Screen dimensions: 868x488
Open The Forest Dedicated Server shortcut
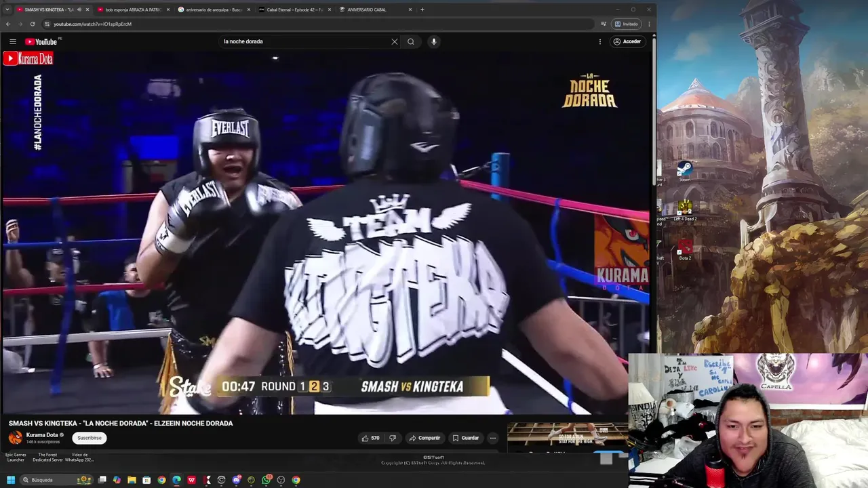pos(47,457)
